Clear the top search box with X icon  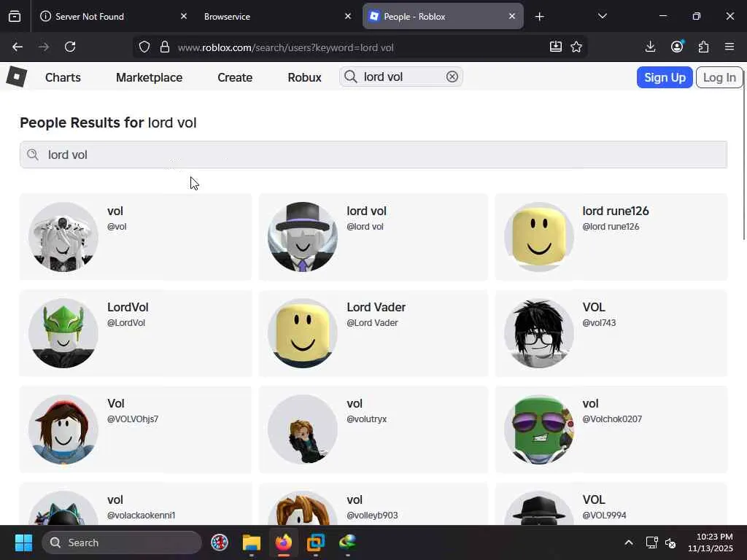pyautogui.click(x=452, y=77)
